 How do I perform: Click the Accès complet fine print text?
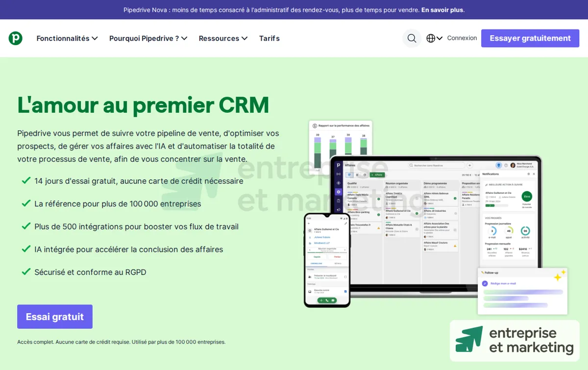click(122, 342)
